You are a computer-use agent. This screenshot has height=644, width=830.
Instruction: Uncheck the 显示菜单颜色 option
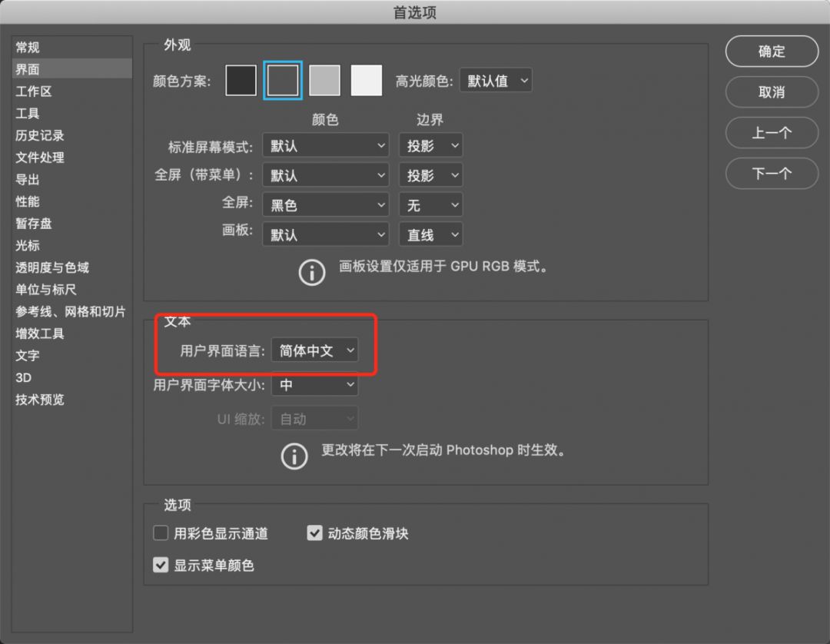click(161, 565)
